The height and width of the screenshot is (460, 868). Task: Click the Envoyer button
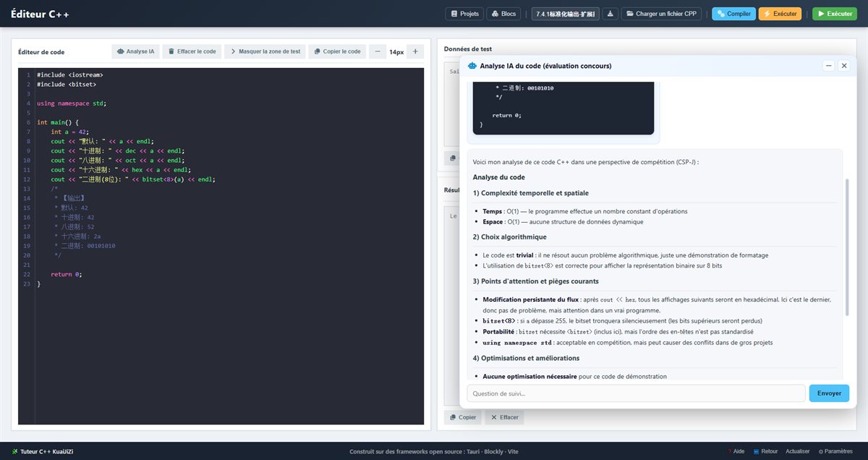coord(829,393)
